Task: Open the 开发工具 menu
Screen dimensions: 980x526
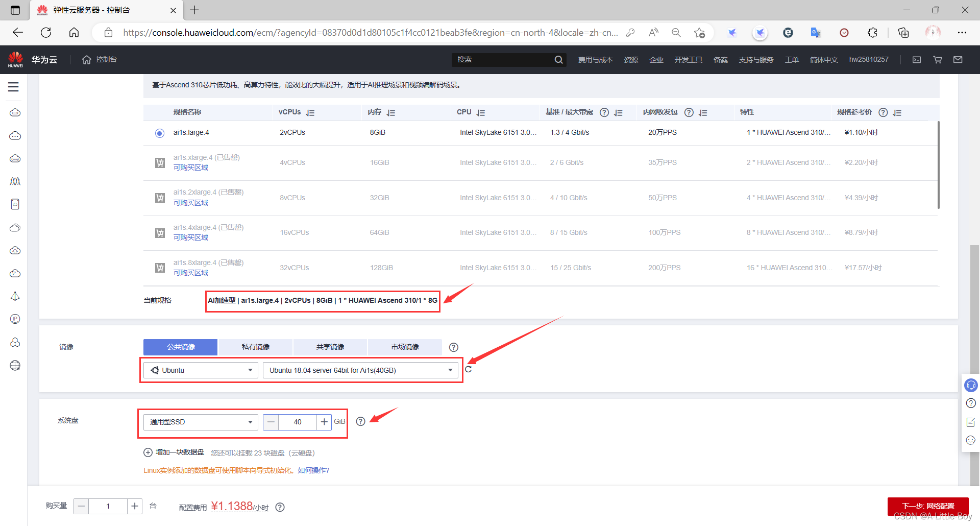Action: pyautogui.click(x=688, y=60)
